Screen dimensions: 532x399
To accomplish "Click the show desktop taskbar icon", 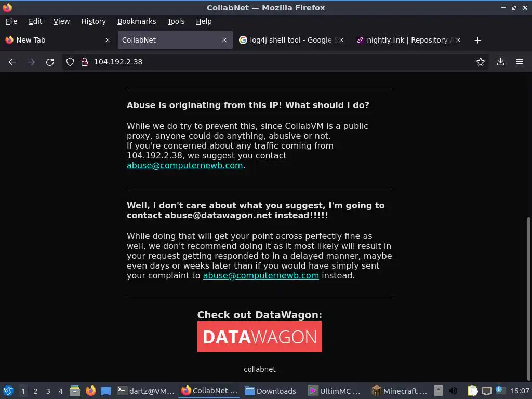I will click(106, 391).
